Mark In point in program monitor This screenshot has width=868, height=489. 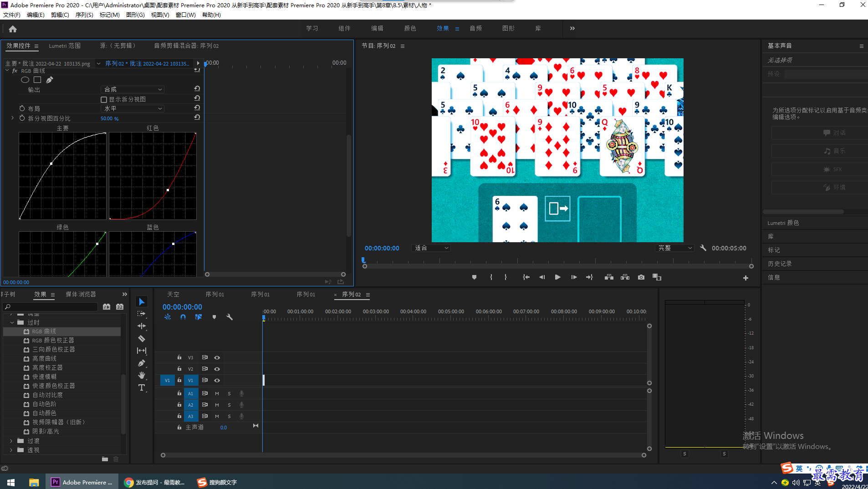tap(491, 277)
